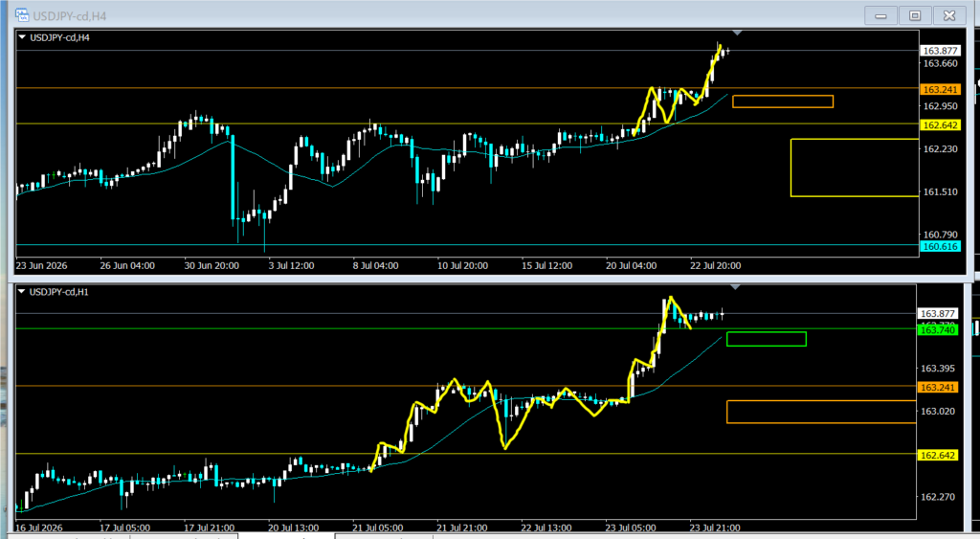This screenshot has height=539, width=980.
Task: Click the yellow 162.642 price label in H4 chart
Action: tap(940, 125)
